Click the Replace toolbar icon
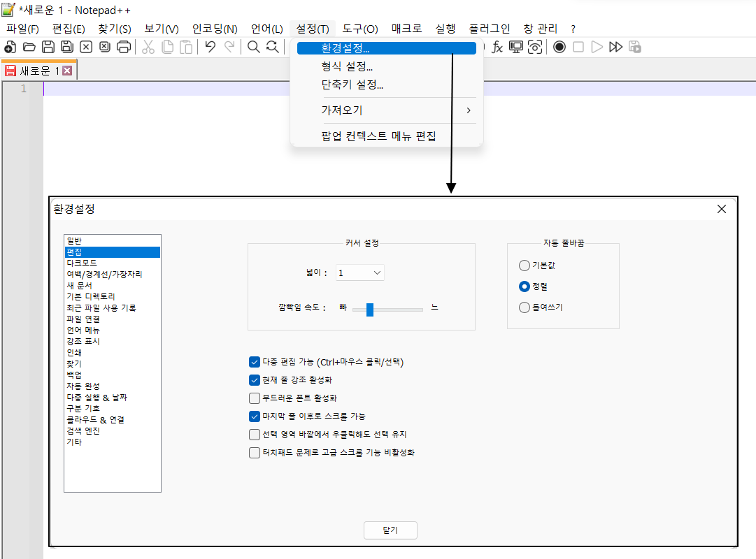This screenshot has height=559, width=756. [273, 47]
